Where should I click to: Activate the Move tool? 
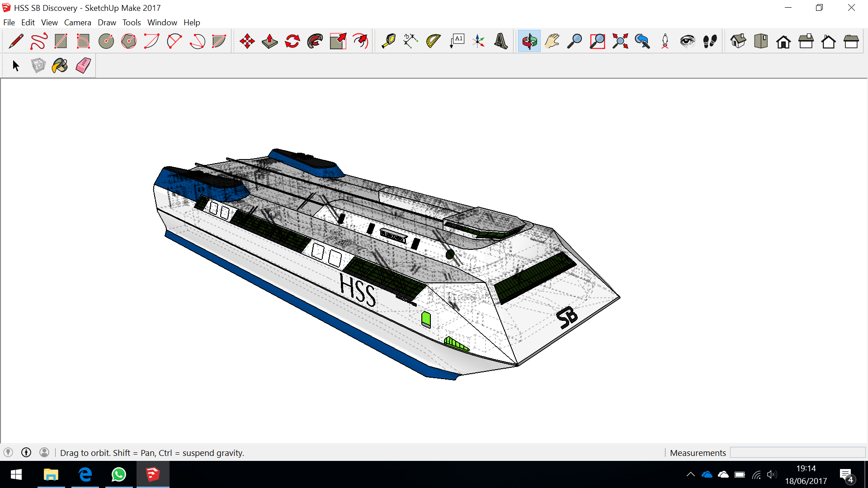[x=247, y=41]
